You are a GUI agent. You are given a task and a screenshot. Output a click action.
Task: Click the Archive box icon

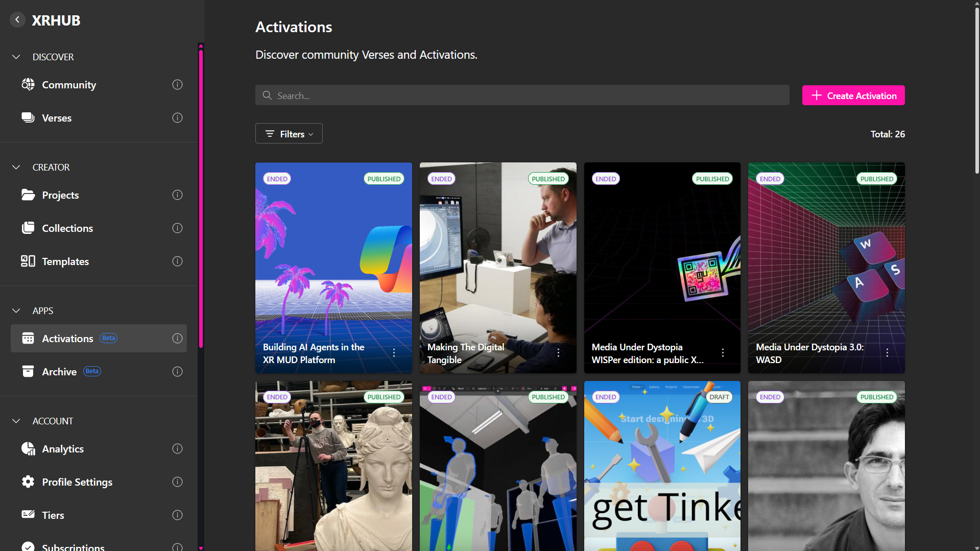pos(28,371)
